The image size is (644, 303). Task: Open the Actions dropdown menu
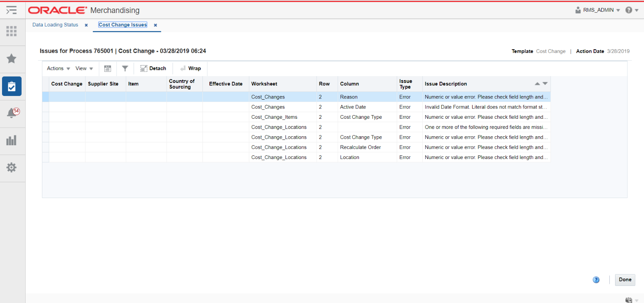pos(59,69)
